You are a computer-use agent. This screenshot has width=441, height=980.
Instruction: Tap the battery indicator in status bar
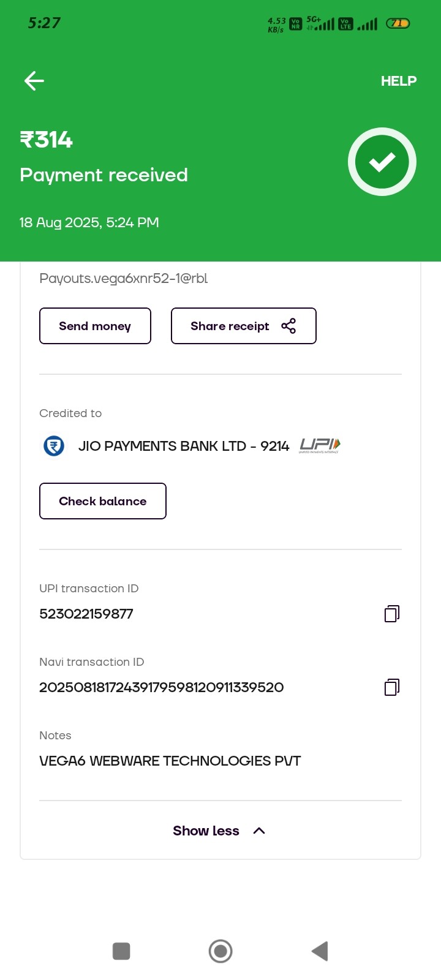pos(398,23)
